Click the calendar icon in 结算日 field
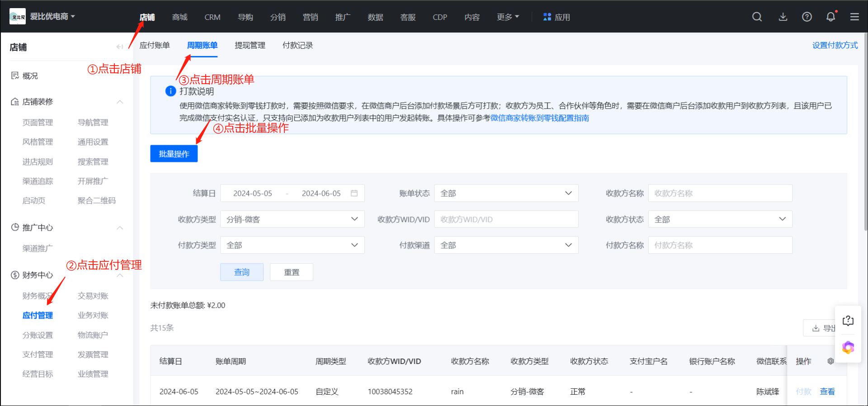The image size is (868, 406). point(354,193)
